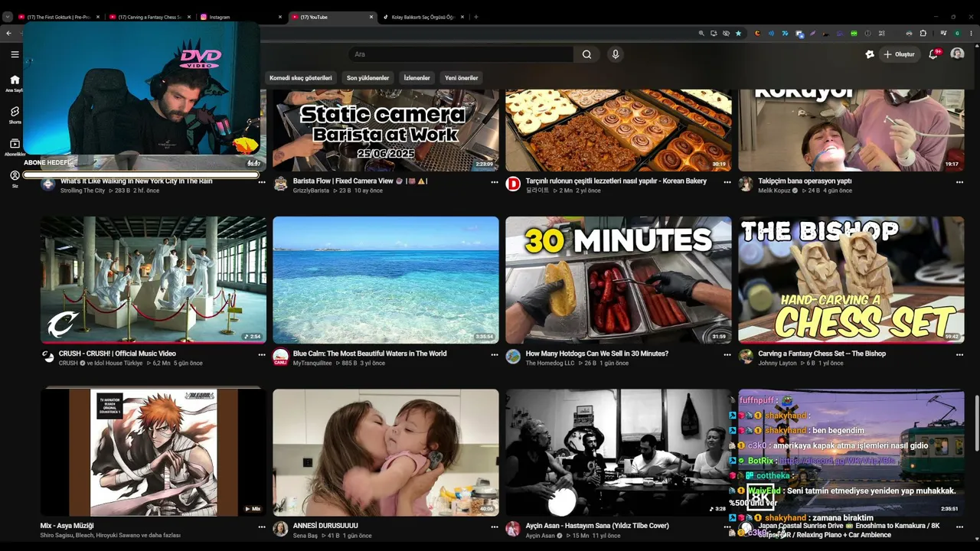The width and height of the screenshot is (980, 551).
Task: Focus the YouTube Ara search field
Action: [462, 54]
